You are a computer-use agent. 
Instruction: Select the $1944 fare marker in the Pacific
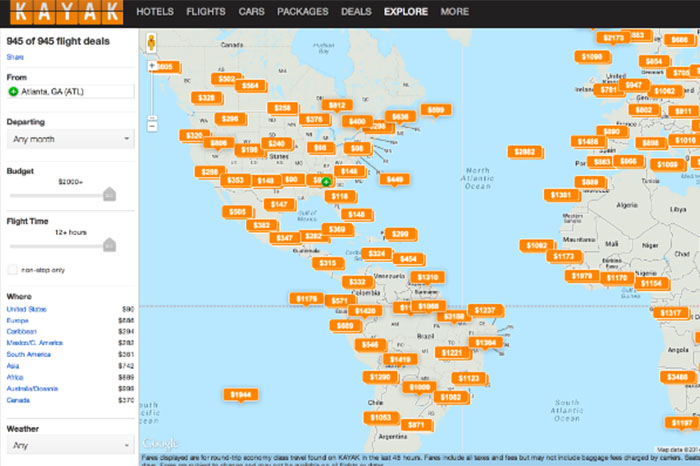coord(241,395)
